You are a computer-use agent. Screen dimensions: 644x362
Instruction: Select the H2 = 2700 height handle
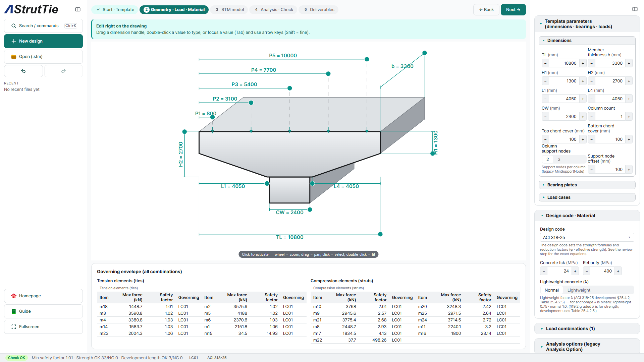tap(184, 132)
